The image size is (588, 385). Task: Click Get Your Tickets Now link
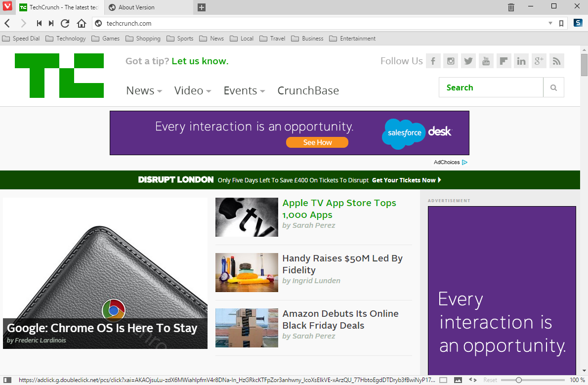(407, 180)
